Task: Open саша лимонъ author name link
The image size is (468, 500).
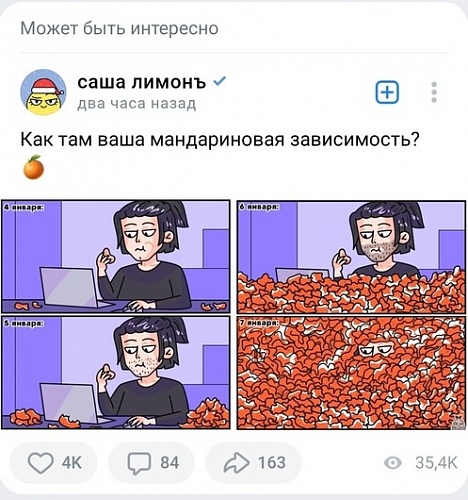Action: pos(141,82)
